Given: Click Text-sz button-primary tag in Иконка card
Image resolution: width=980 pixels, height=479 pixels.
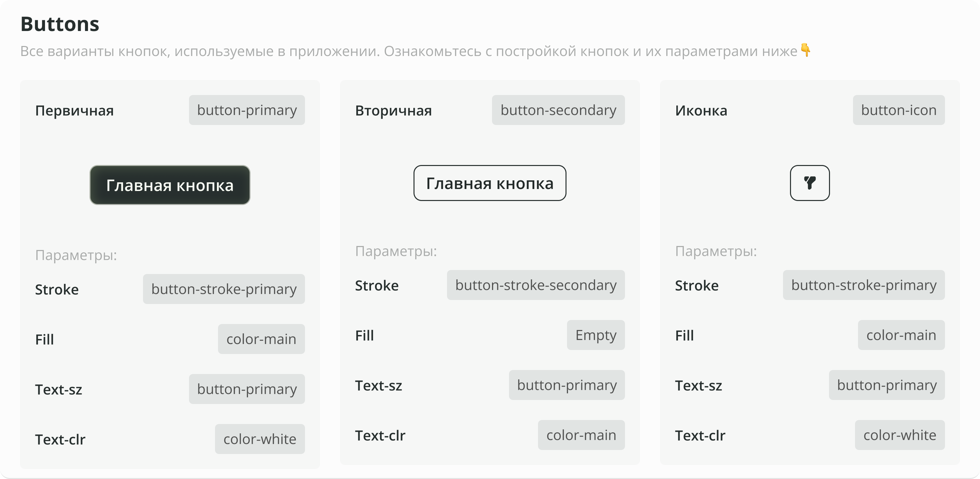Looking at the screenshot, I should pyautogui.click(x=886, y=385).
